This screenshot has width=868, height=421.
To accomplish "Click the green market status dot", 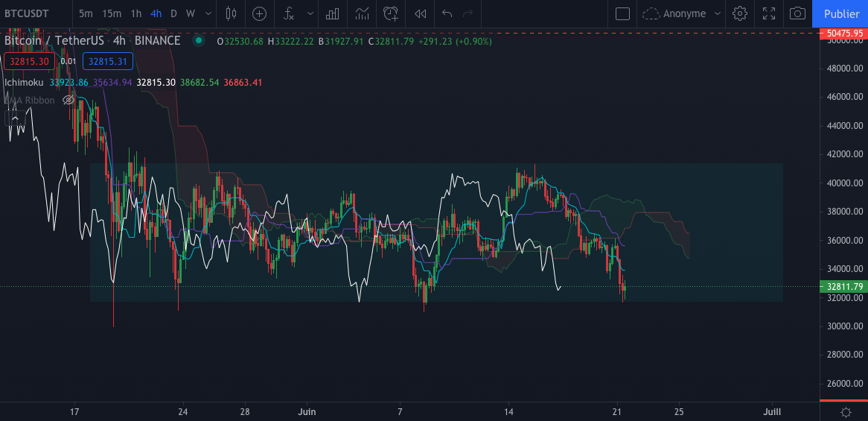I will tap(198, 41).
